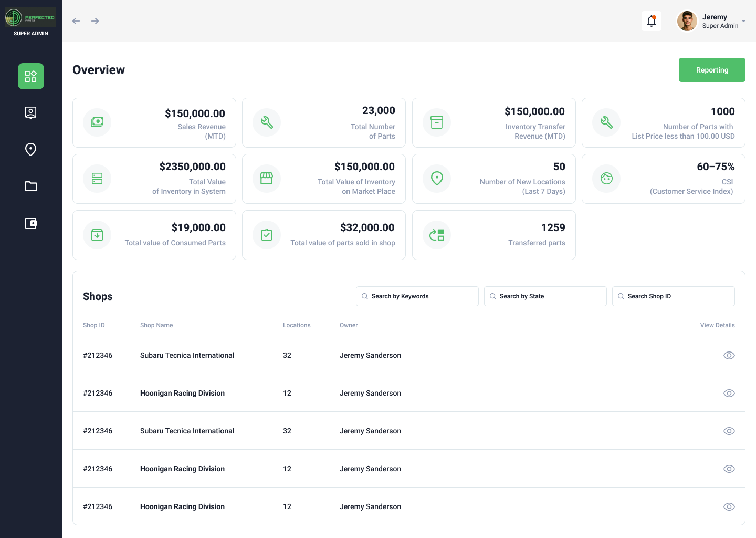756x538 pixels.
Task: View details of the last shop row
Action: [x=729, y=506]
